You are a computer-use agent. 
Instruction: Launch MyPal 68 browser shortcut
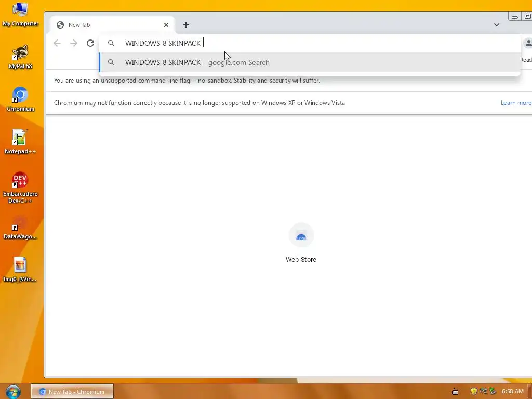point(20,57)
